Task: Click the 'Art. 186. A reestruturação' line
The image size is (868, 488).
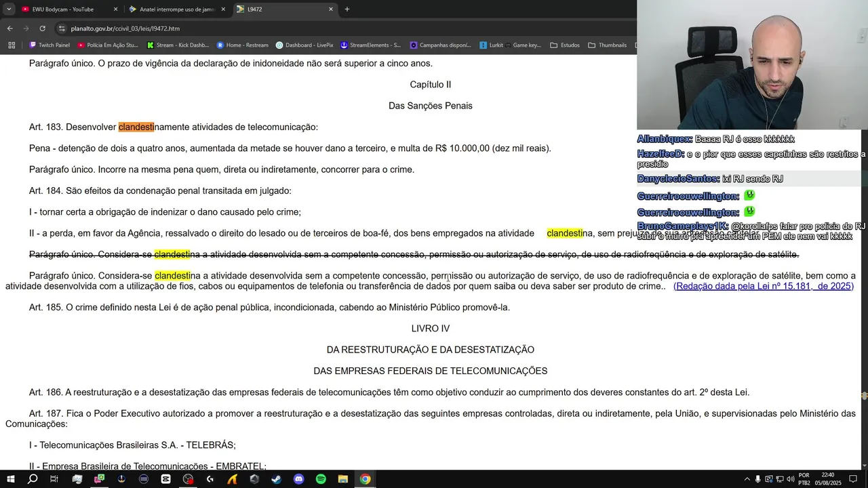Action: (389, 392)
